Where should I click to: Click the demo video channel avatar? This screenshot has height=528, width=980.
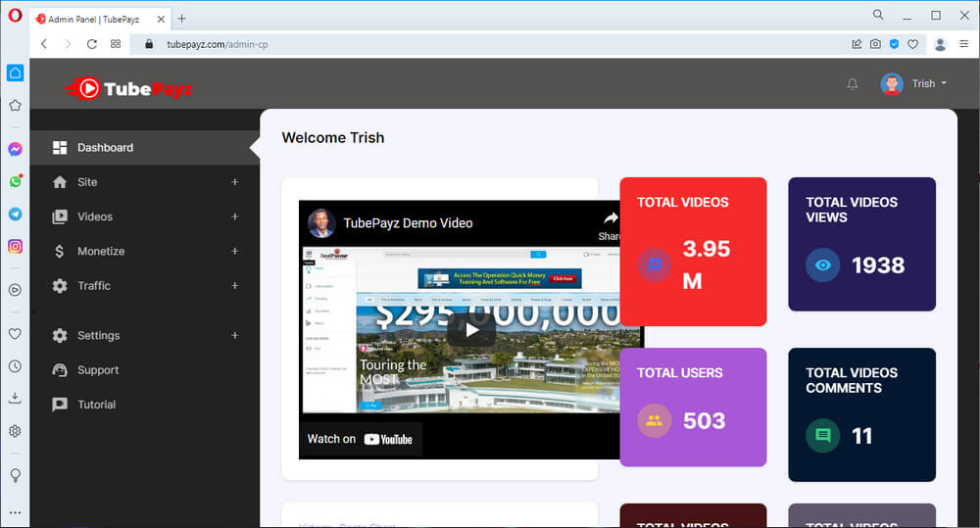point(321,223)
